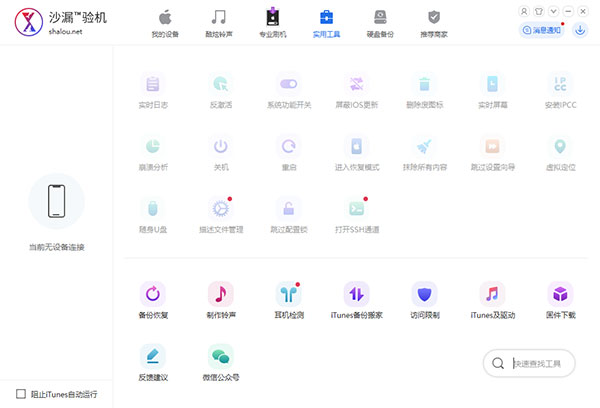Viewport: 600px width, 408px height.
Task: Click the shalou.net link text
Action: [65, 32]
